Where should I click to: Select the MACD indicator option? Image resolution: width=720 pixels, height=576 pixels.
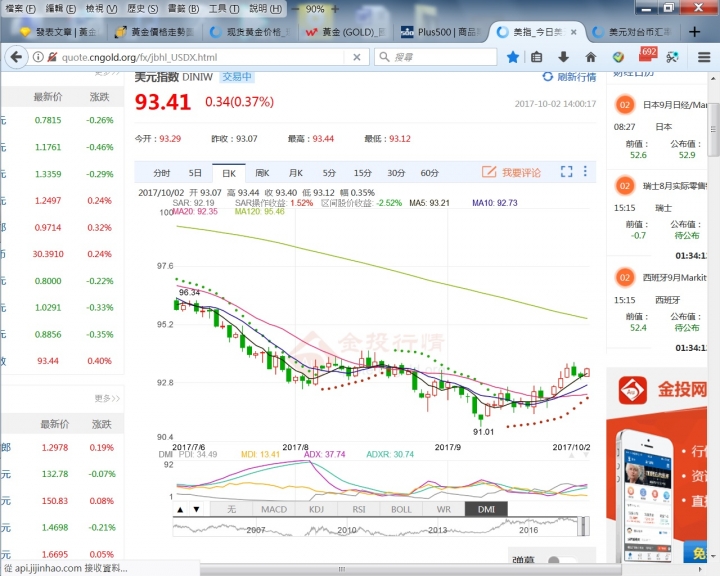tap(273, 509)
